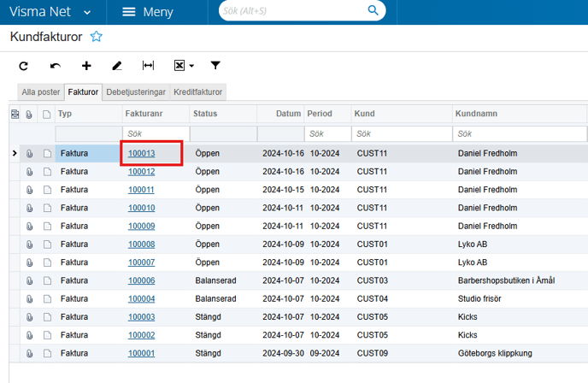
Task: Click the paperclip icon on row 100001
Action: (29, 353)
